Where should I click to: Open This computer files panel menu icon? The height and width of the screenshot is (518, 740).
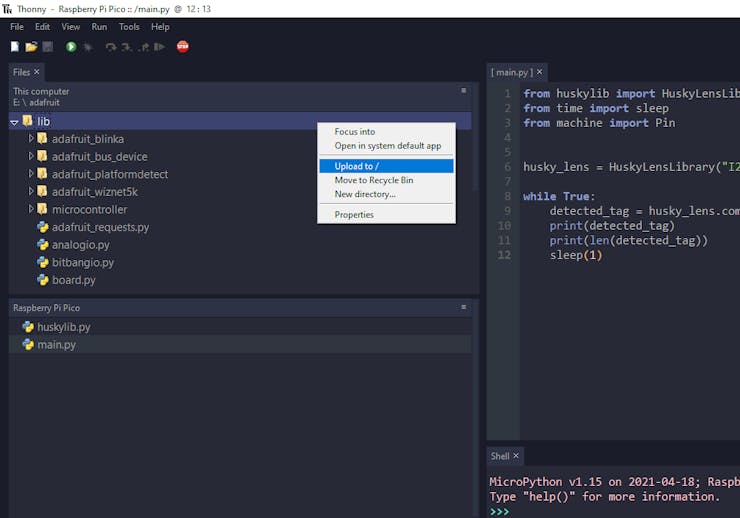click(x=463, y=91)
